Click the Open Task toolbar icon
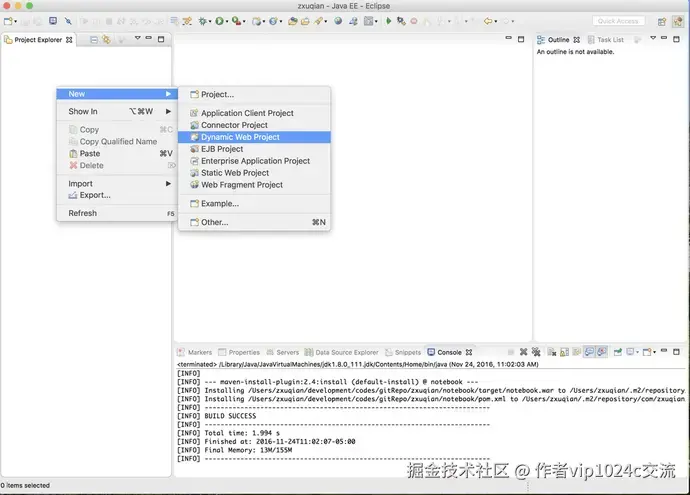Viewport: 690px width, 495px height. [x=305, y=21]
